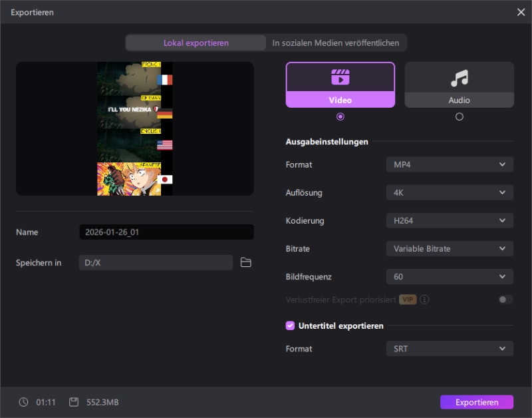This screenshot has width=532, height=418.
Task: Click the video clapperboard icon
Action: click(x=340, y=78)
